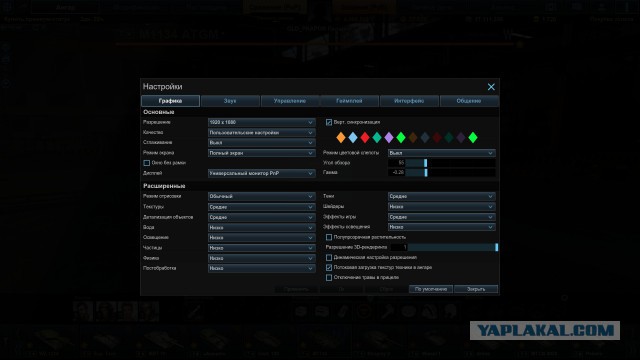
Task: Expand the Качество preset dropdown
Action: click(262, 133)
